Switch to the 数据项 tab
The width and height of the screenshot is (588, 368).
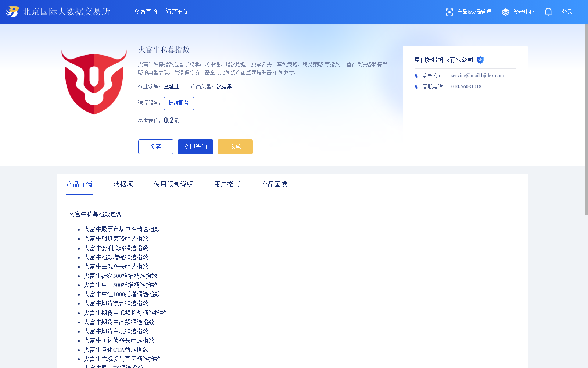tap(123, 184)
